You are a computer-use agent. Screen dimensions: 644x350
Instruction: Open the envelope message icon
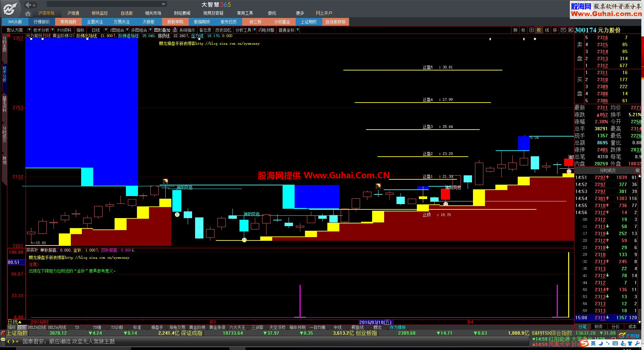[3, 340]
